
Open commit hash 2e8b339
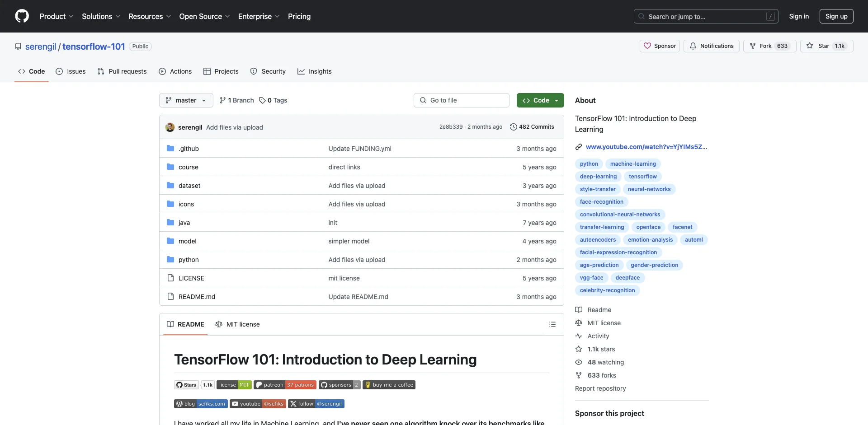pos(451,127)
